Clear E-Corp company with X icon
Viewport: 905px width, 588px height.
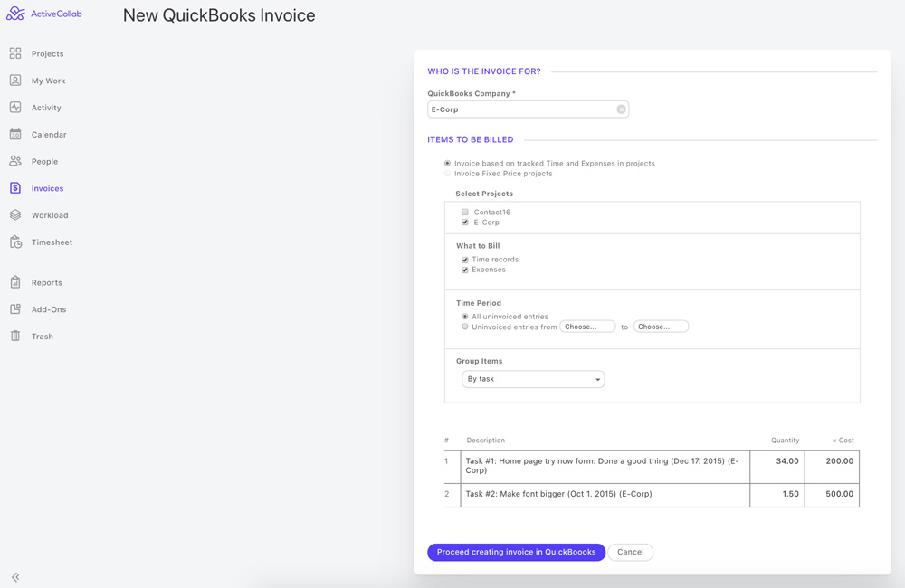[621, 109]
